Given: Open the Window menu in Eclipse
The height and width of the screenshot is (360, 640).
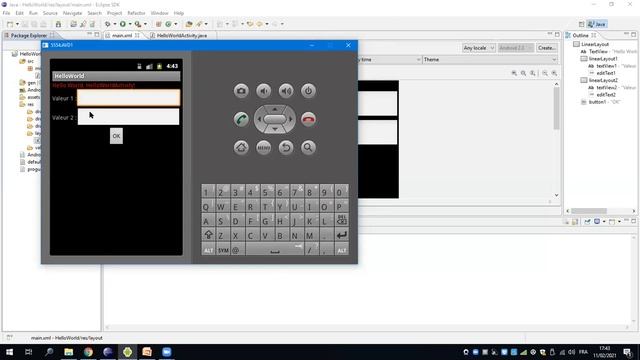Looking at the screenshot, I should pyautogui.click(x=159, y=13).
